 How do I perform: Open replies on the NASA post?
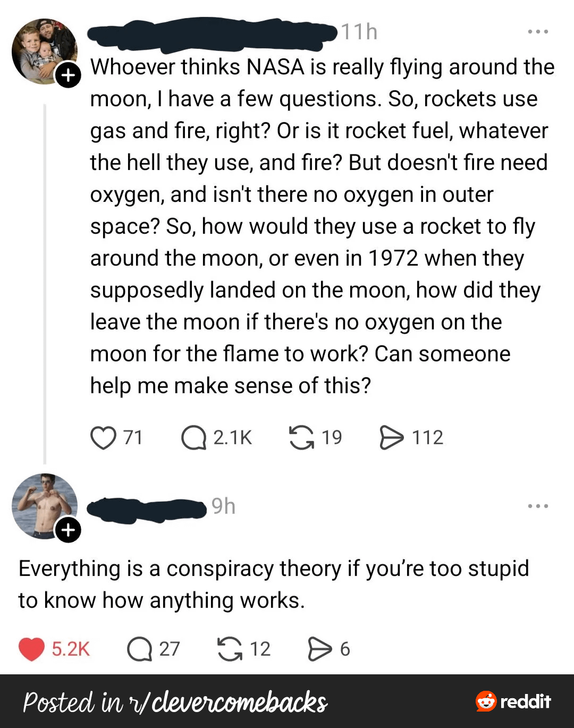click(193, 438)
